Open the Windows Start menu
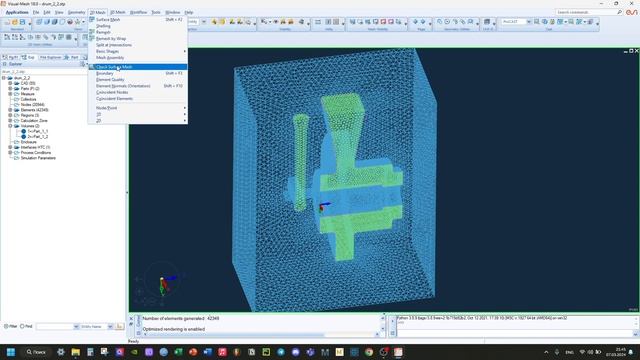640x360 pixels. 11,352
